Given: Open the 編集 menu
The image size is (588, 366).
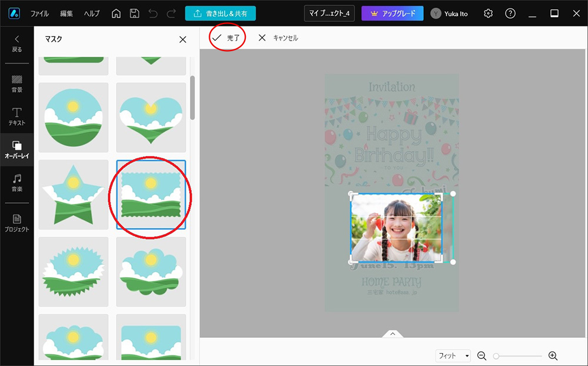Looking at the screenshot, I should point(66,14).
